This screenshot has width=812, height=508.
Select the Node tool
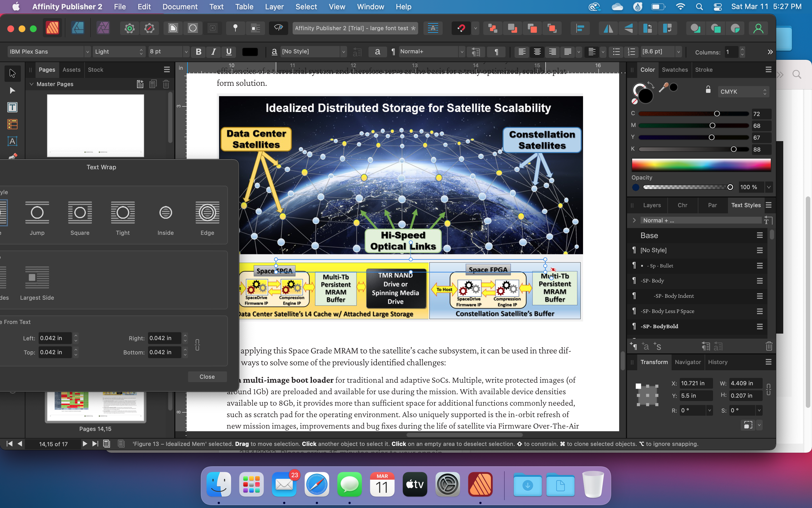click(x=12, y=90)
